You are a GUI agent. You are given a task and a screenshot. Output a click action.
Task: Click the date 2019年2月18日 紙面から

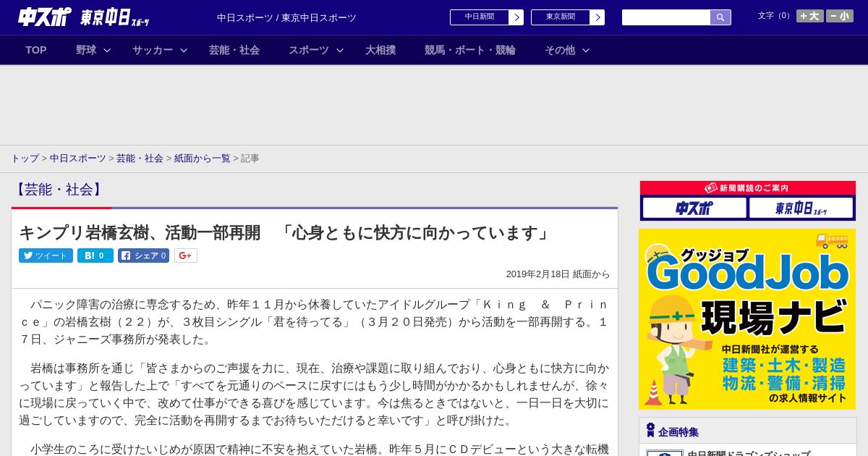[x=558, y=274]
